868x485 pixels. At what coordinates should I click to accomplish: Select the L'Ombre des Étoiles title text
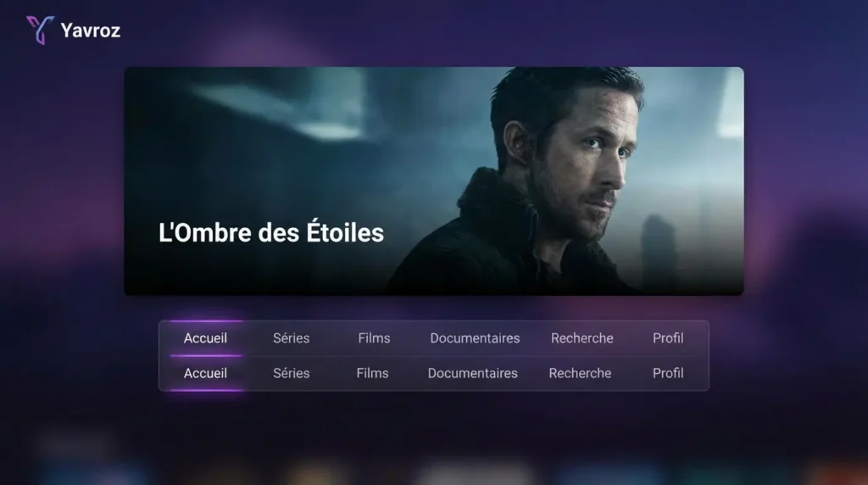pos(270,232)
